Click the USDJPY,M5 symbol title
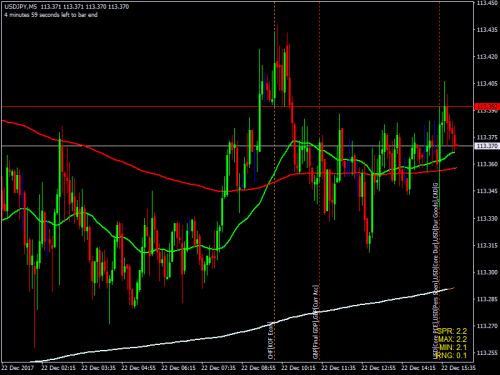500x375 pixels. (x=21, y=6)
